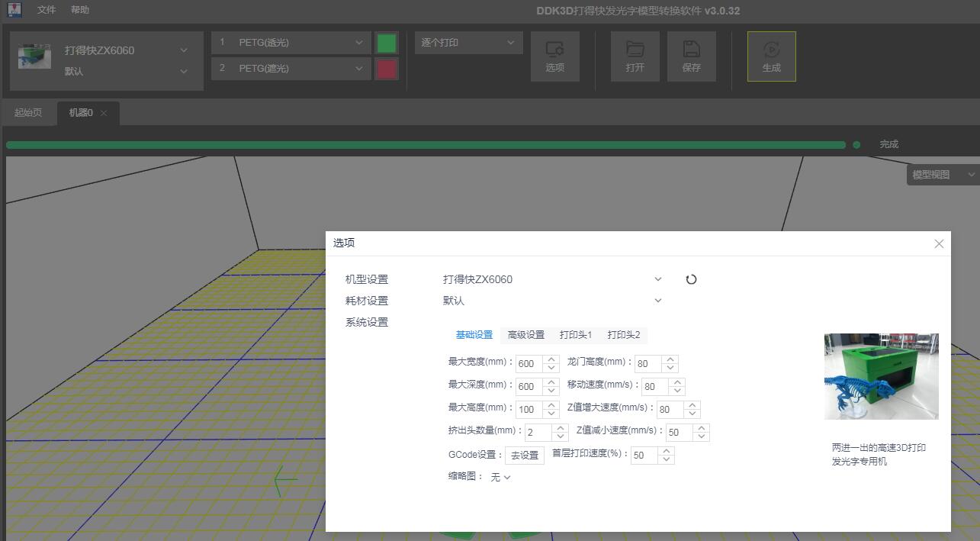Click the toolbar printer thumbnail image
The image size is (980, 541).
pos(34,57)
